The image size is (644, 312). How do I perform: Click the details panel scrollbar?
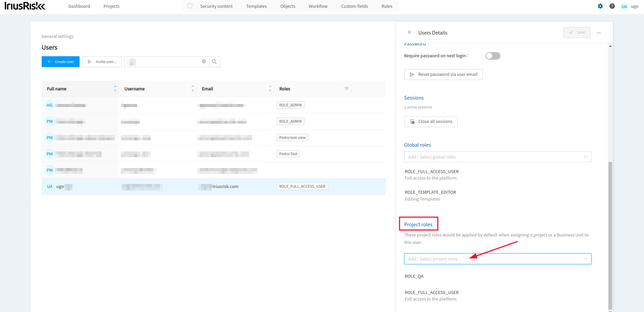(x=610, y=235)
